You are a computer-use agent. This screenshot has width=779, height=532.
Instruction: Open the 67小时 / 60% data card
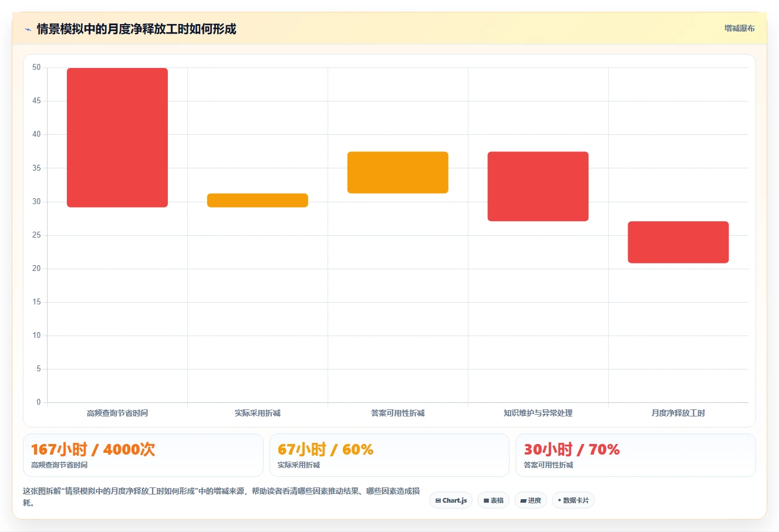click(x=389, y=455)
